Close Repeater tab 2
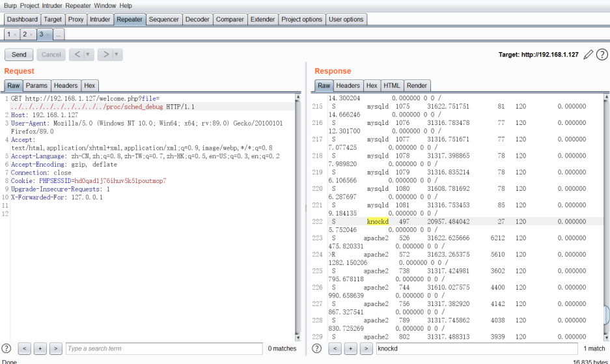The height and width of the screenshot is (364, 610). [31, 35]
